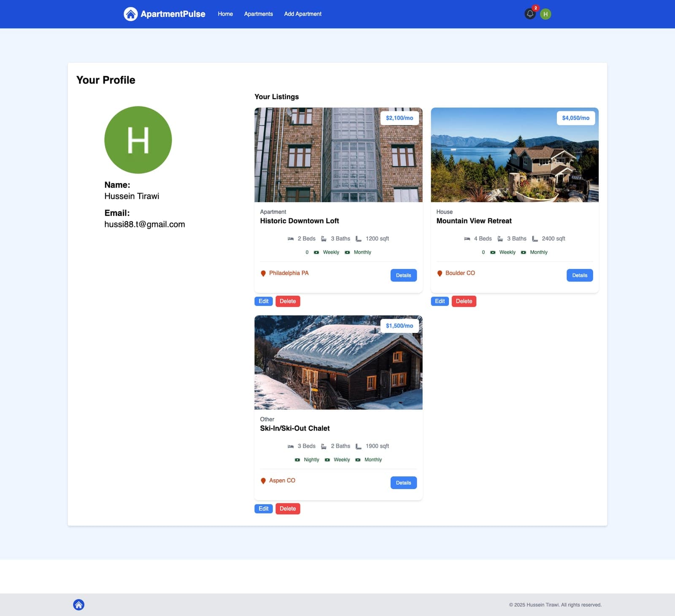Click the Historic Downtown Loft title
This screenshot has width=675, height=616.
coord(300,221)
